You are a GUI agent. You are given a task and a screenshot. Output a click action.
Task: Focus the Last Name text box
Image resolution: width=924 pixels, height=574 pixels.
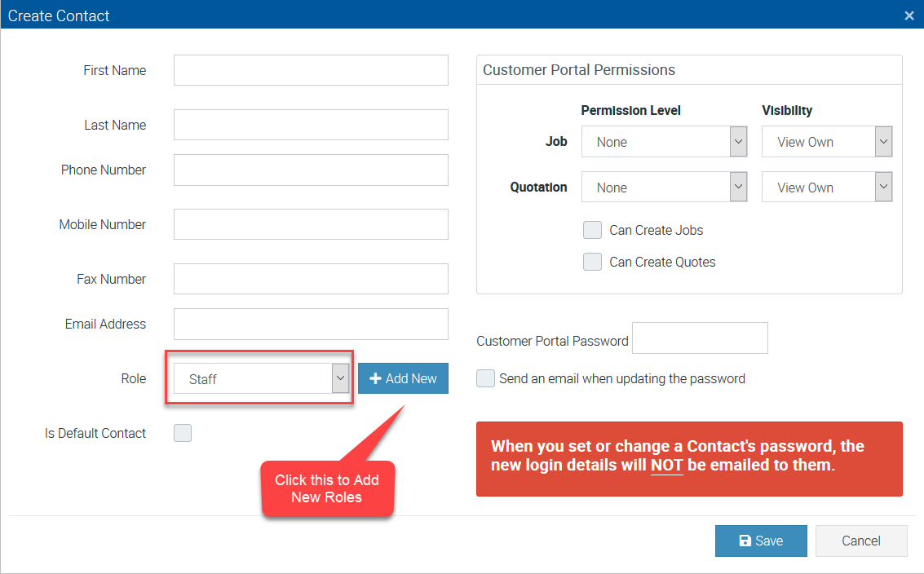(x=311, y=125)
